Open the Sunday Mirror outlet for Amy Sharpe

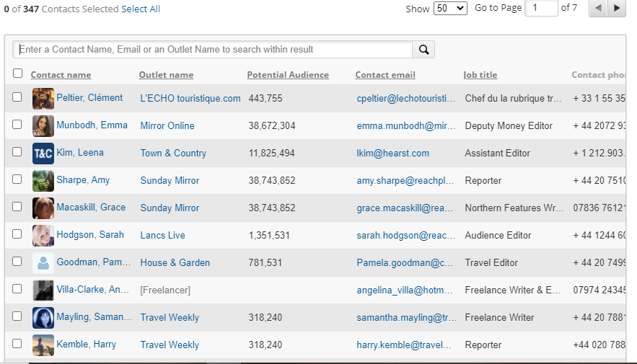170,181
